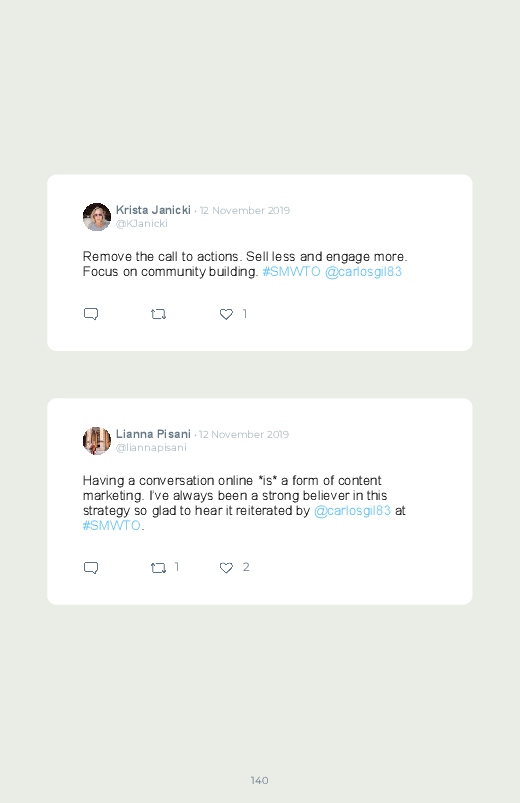The height and width of the screenshot is (803, 520).
Task: Click #SMWTO hashtag in Krista's tweet
Action: point(292,271)
